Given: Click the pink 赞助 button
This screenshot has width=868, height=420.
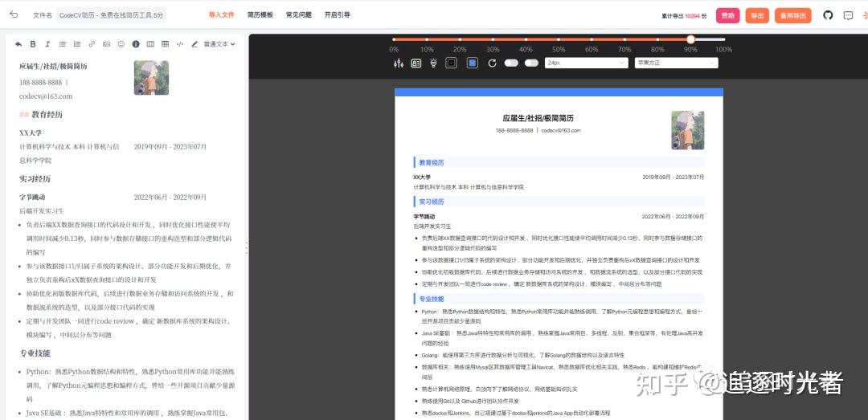Looking at the screenshot, I should pyautogui.click(x=728, y=15).
